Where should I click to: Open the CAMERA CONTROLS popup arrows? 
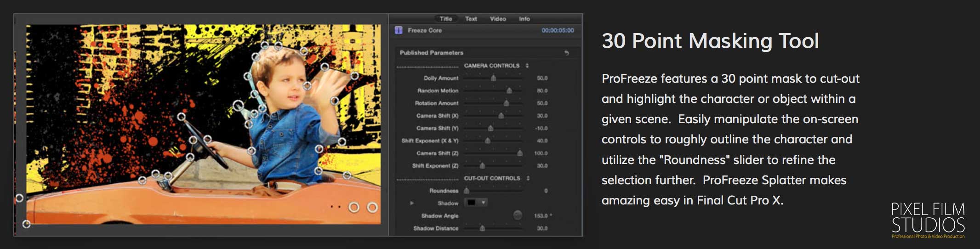click(x=527, y=66)
